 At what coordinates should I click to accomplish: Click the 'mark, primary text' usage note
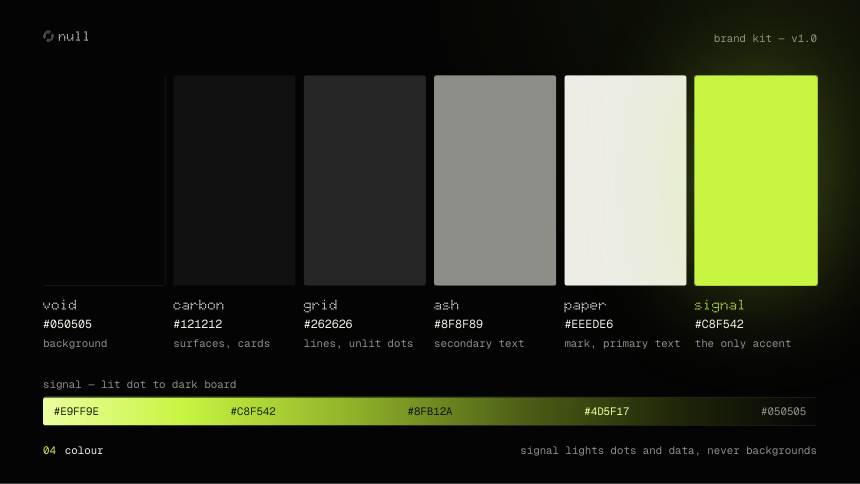coord(622,344)
